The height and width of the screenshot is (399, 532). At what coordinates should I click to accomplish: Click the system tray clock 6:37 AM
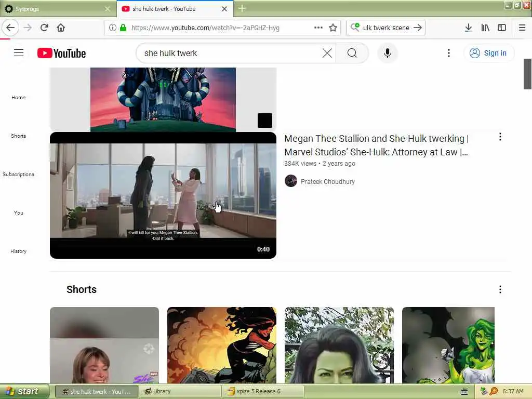(x=513, y=391)
